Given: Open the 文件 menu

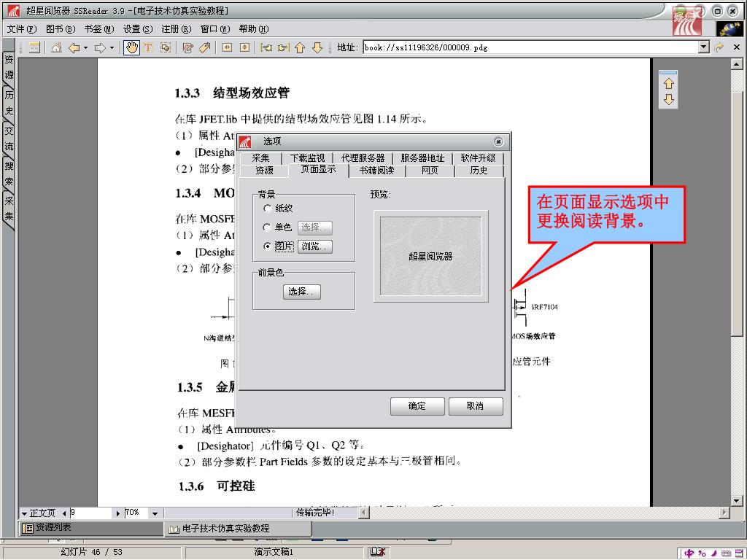Looking at the screenshot, I should coord(22,29).
